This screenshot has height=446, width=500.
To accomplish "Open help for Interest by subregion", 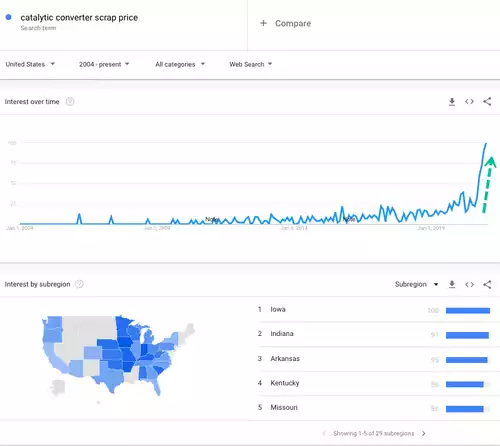I will [x=79, y=284].
